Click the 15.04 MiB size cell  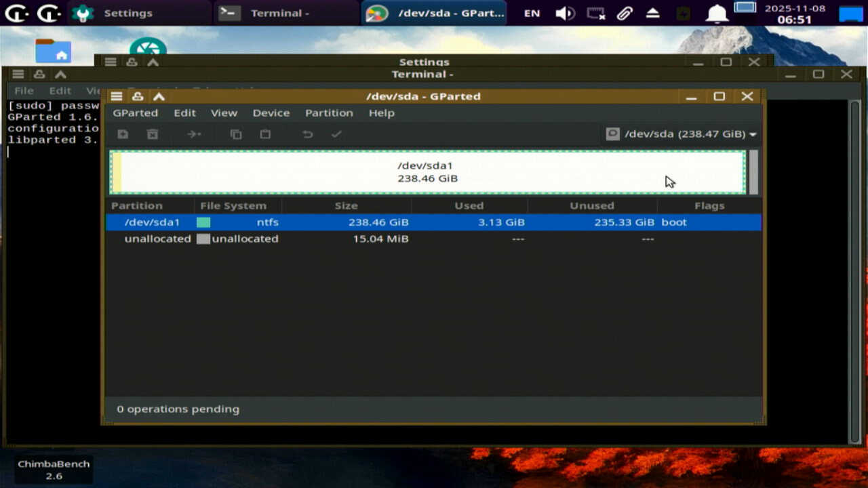pyautogui.click(x=380, y=239)
